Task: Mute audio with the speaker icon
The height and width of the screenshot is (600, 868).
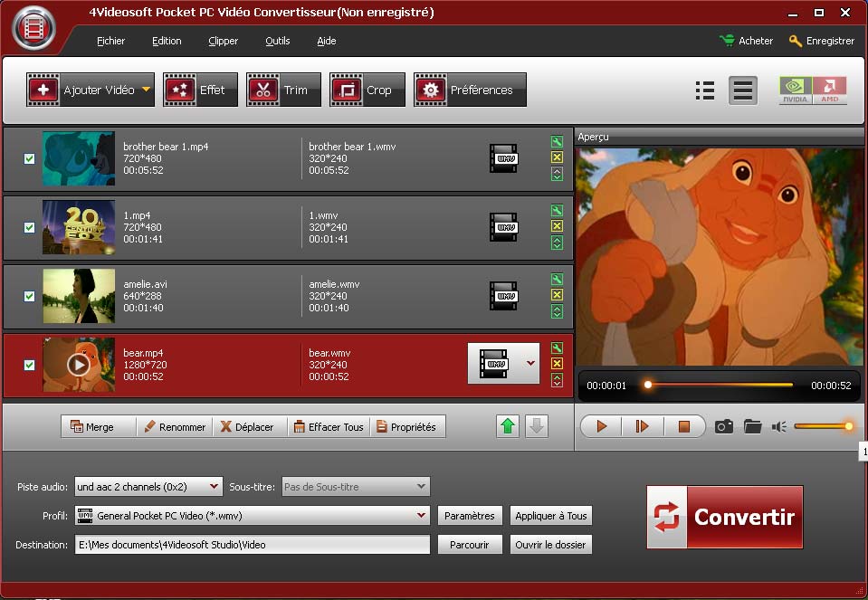Action: pyautogui.click(x=778, y=426)
